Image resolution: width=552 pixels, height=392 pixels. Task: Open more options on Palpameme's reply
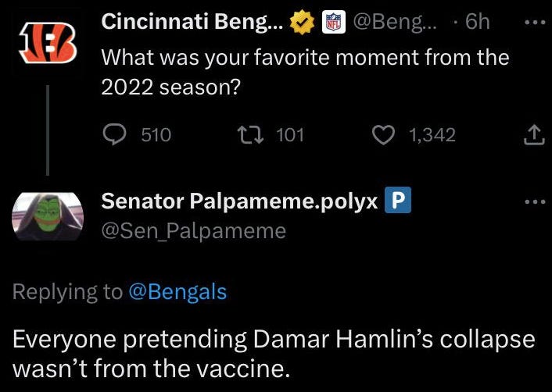point(534,201)
